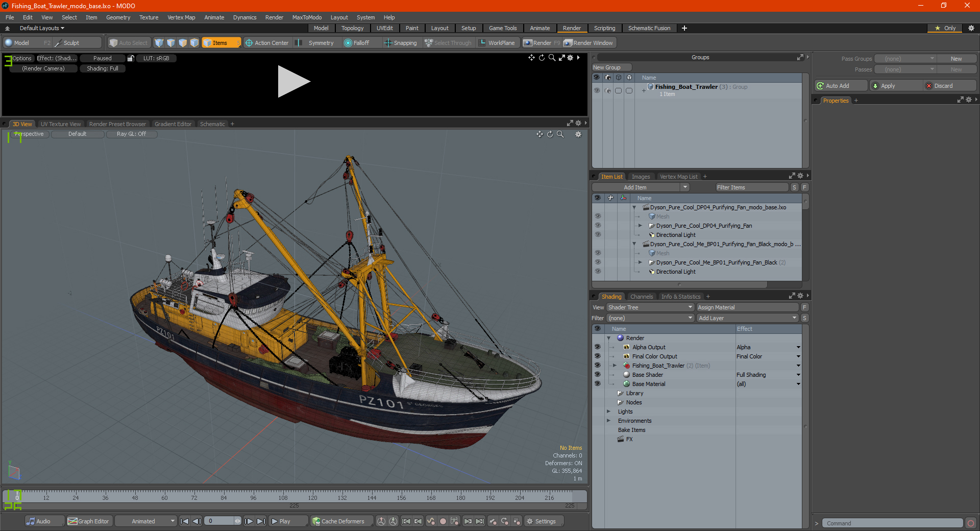Switch to Game Tools layout tab

pos(502,28)
